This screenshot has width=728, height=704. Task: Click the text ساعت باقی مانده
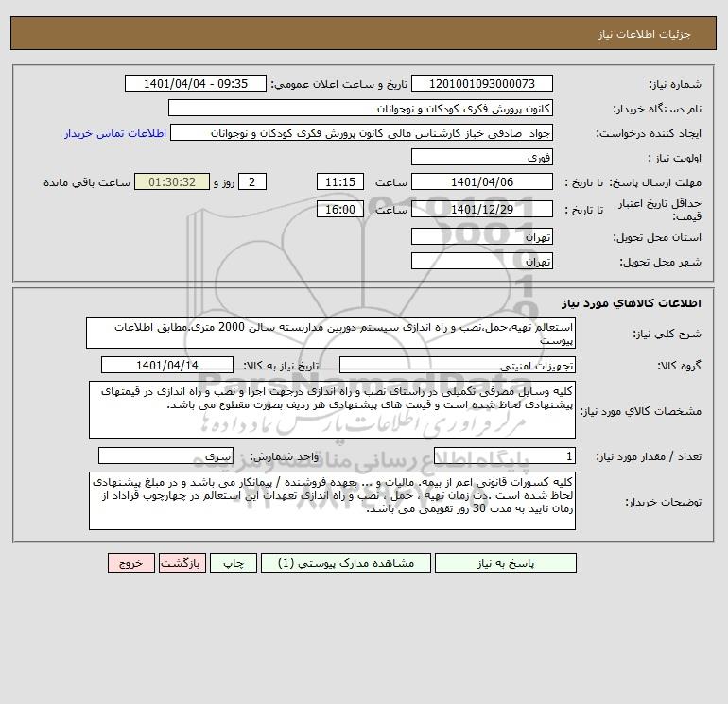pos(87,182)
